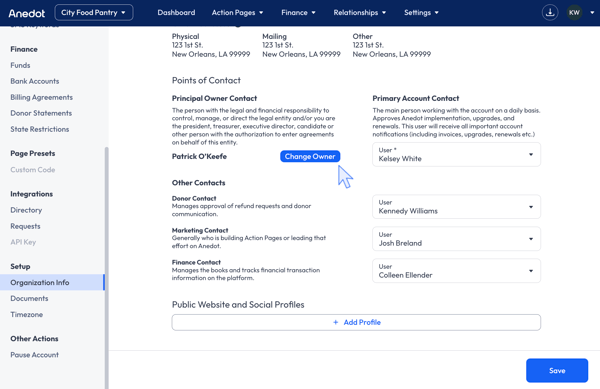600x389 pixels.
Task: Click the plus icon beside Add Profile
Action: (x=336, y=322)
